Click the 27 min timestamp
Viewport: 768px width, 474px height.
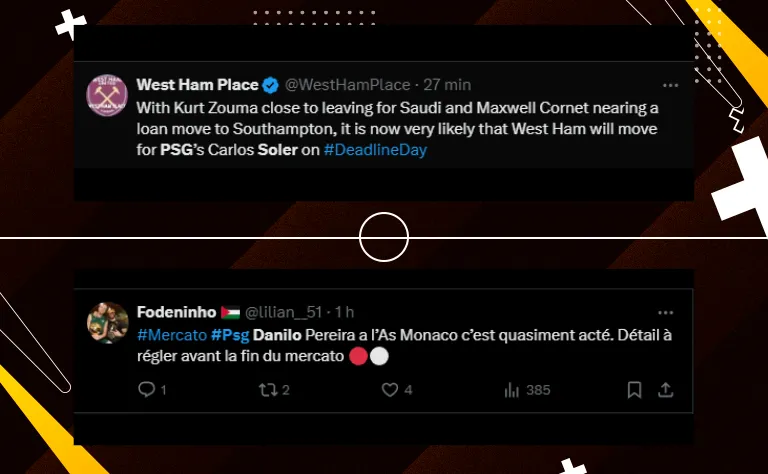(x=447, y=85)
